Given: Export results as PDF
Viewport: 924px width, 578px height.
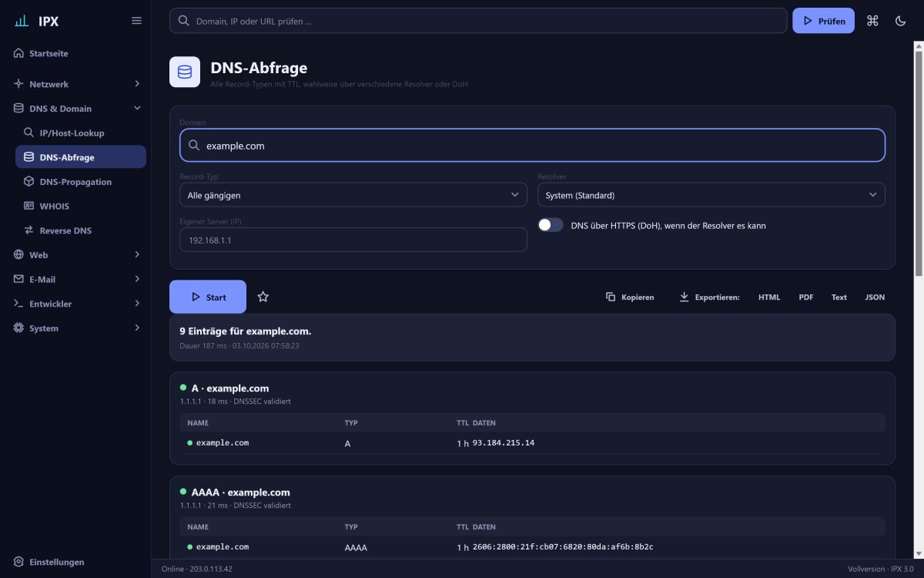Looking at the screenshot, I should pyautogui.click(x=806, y=297).
